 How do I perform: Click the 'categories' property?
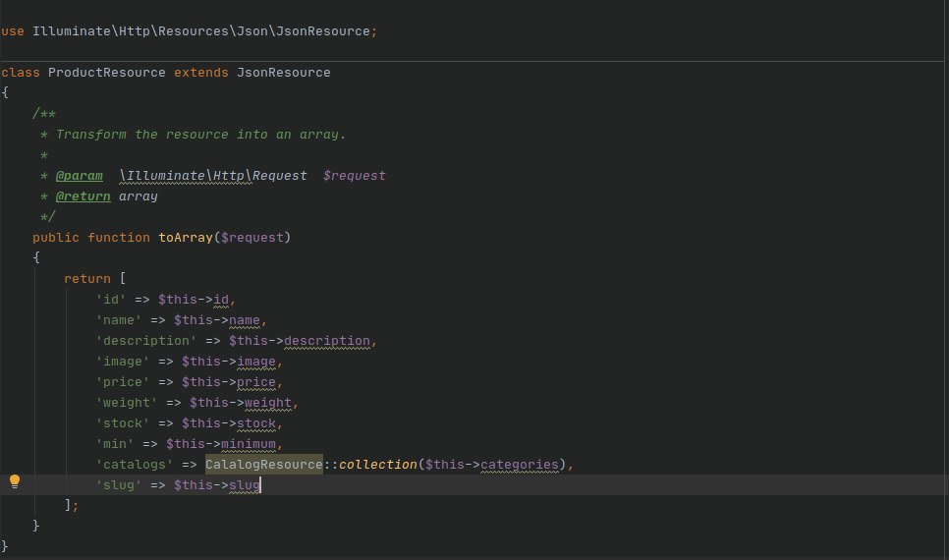pos(520,465)
